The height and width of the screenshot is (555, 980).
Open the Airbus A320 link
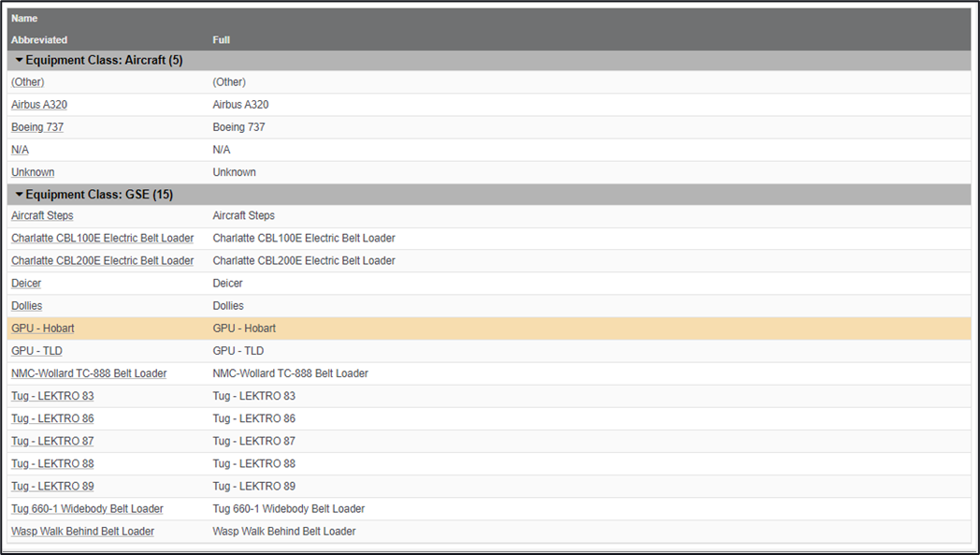39,105
